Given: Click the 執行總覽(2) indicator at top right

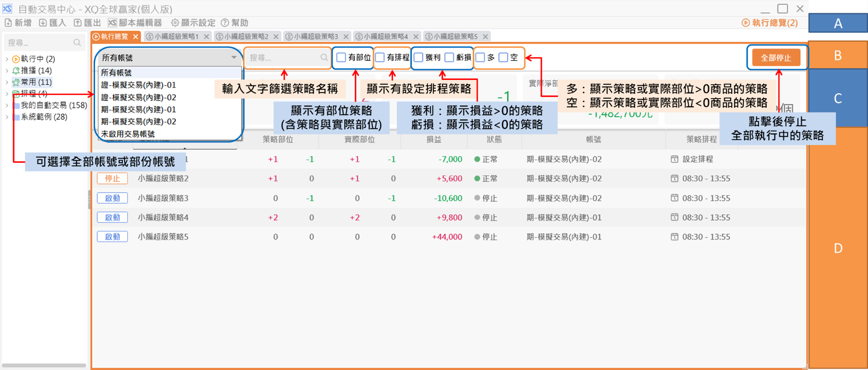Looking at the screenshot, I should [x=770, y=23].
